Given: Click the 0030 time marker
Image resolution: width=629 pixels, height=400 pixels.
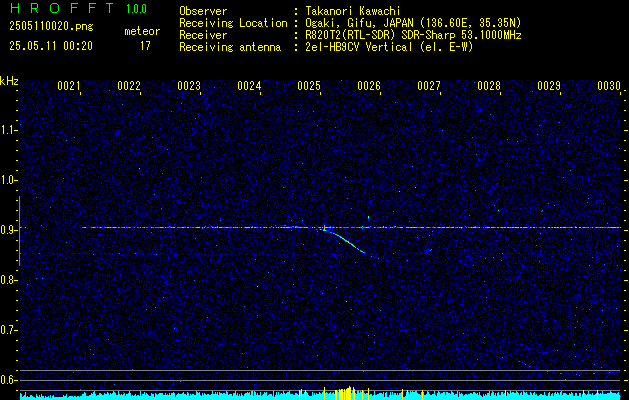Looking at the screenshot, I should [609, 86].
